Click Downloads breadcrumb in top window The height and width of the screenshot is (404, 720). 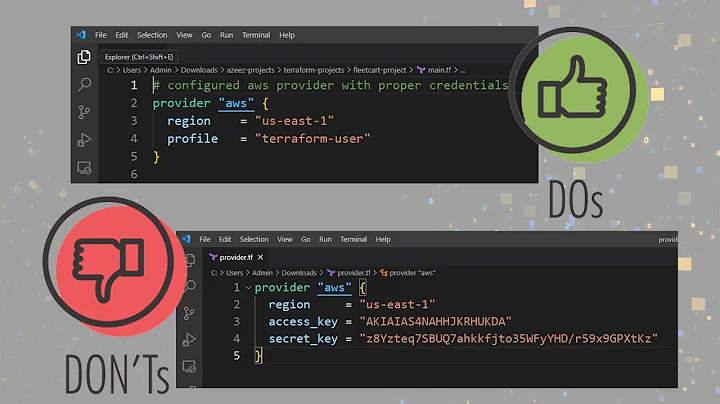(199, 70)
